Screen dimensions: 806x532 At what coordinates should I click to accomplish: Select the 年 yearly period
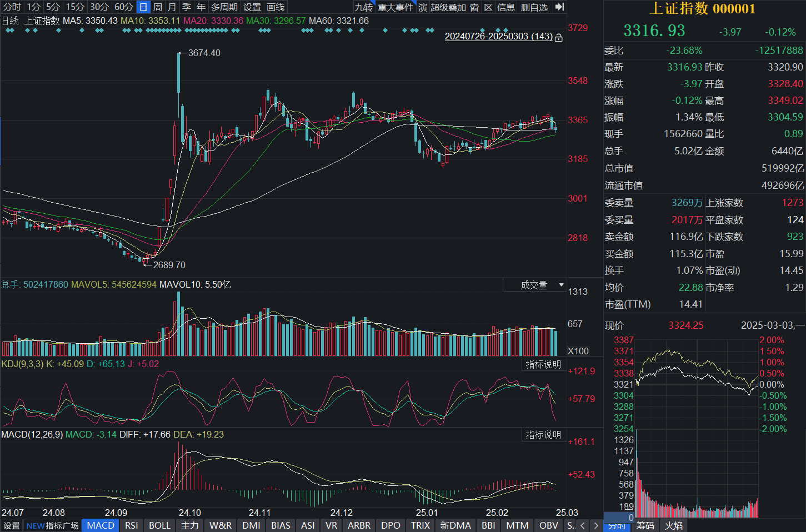pos(201,7)
